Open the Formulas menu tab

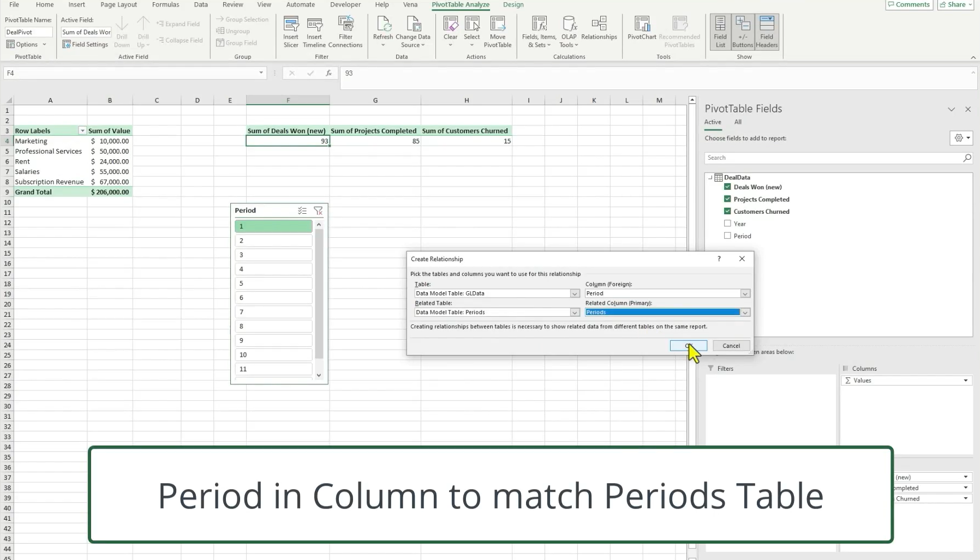165,4
